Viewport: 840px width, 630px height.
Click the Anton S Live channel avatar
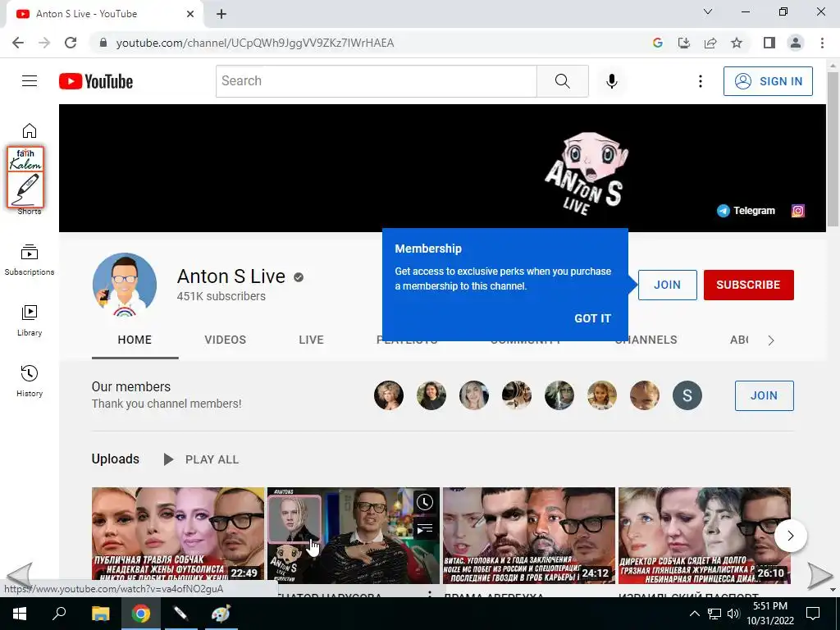(x=125, y=285)
